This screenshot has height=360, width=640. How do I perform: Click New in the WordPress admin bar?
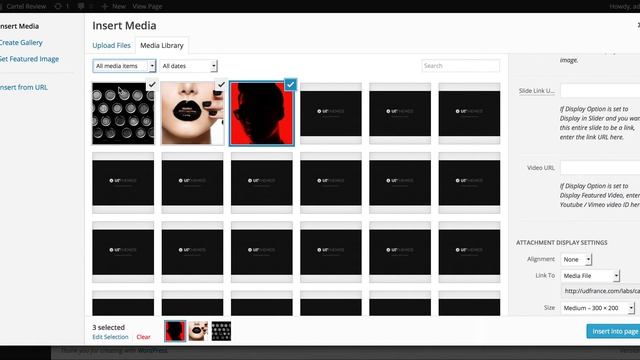click(114, 7)
